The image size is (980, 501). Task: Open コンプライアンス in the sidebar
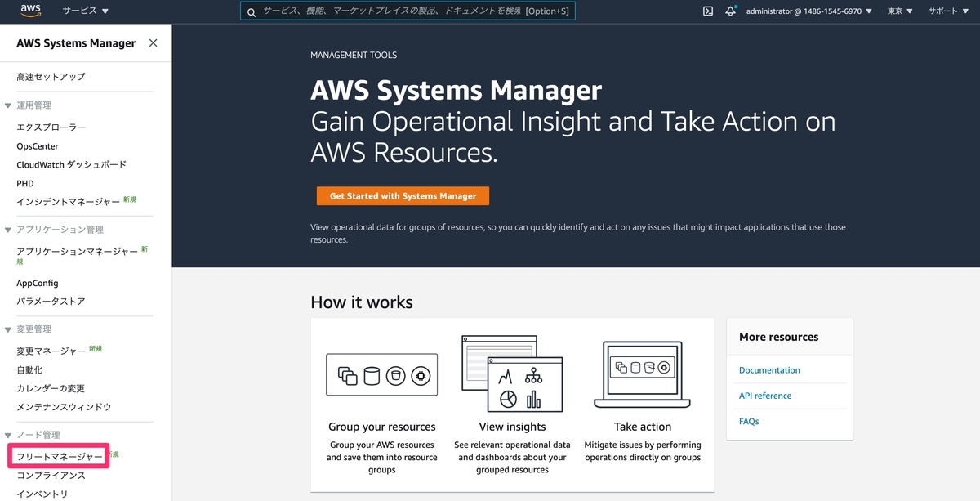pos(51,476)
